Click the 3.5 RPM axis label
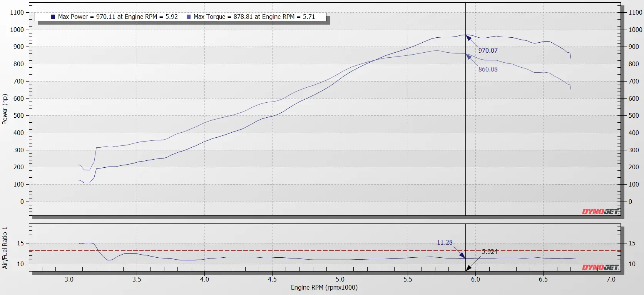 point(137,279)
